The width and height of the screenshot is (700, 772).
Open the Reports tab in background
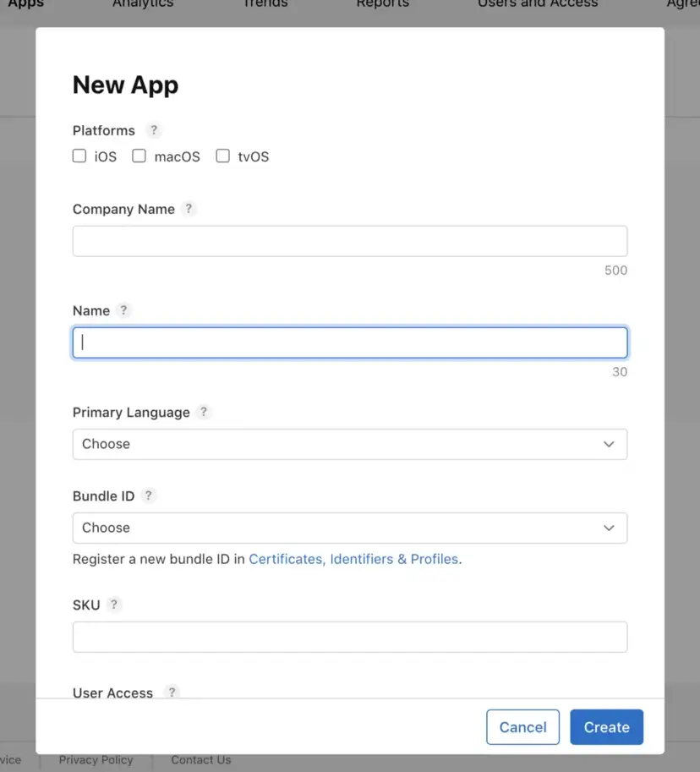point(382,4)
